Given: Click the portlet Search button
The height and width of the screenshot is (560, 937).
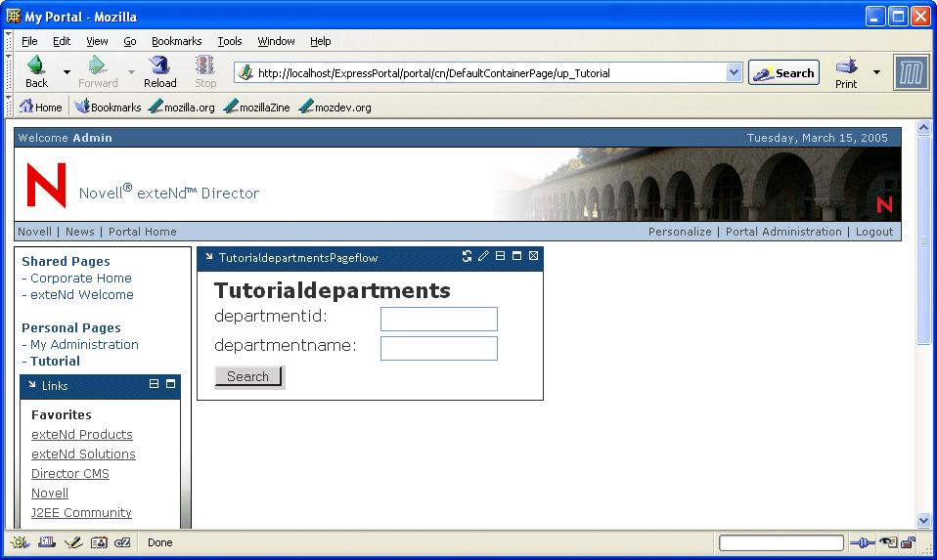Looking at the screenshot, I should click(248, 376).
